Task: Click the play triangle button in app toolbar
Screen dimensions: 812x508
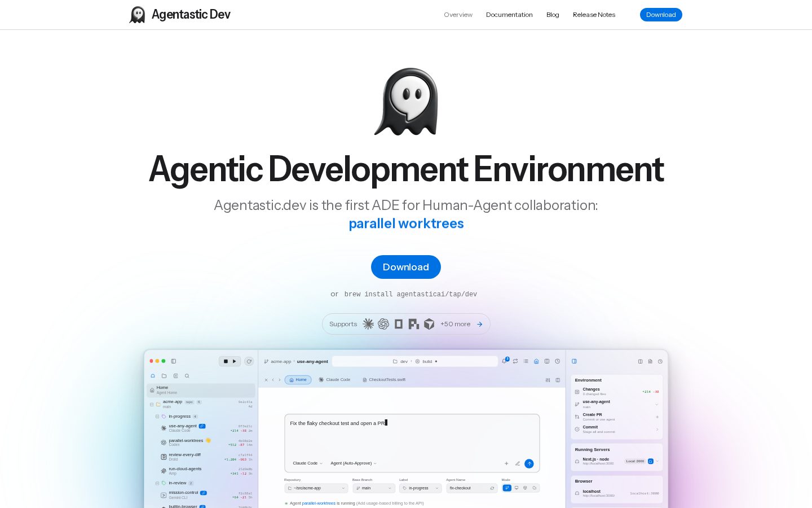Action: coord(235,361)
